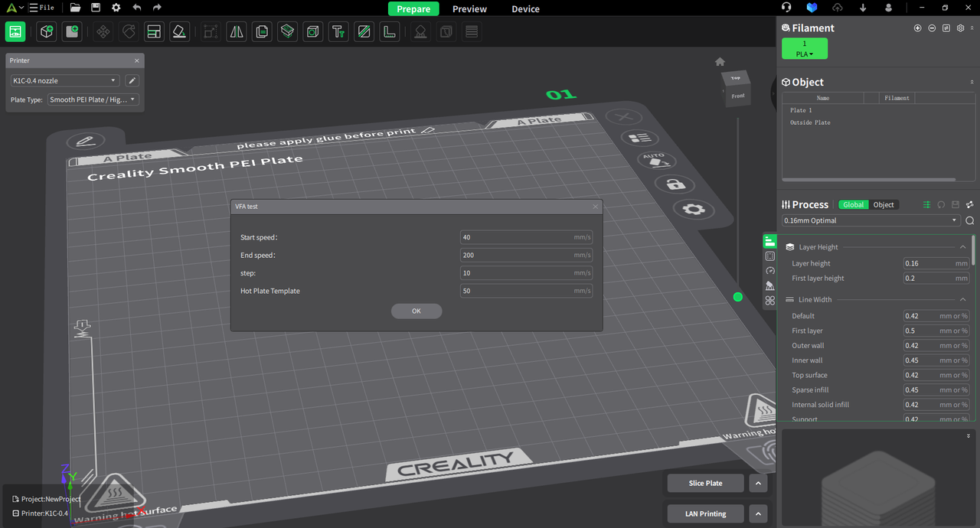Switch to the Device tab
This screenshot has width=980, height=528.
click(x=525, y=9)
